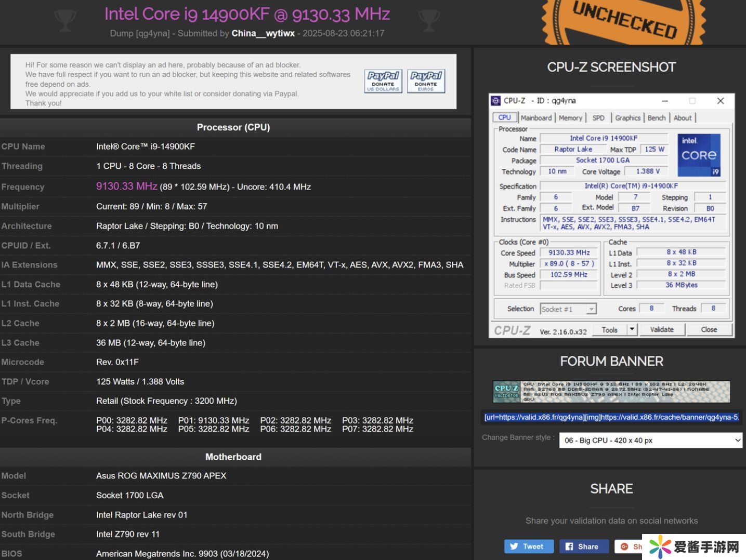Click the CPU-Z Validator forum banner image
The image size is (746, 560).
(611, 392)
